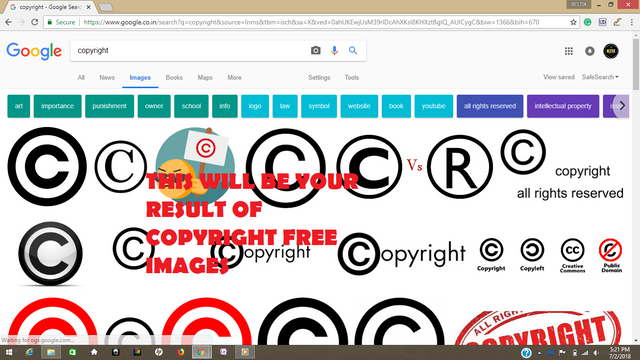640x360 pixels.
Task: Click the search by image camera icon
Action: pos(316,51)
